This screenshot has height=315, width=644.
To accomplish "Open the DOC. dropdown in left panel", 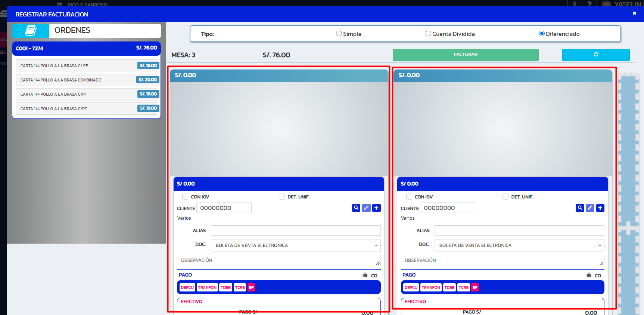I will [x=296, y=245].
